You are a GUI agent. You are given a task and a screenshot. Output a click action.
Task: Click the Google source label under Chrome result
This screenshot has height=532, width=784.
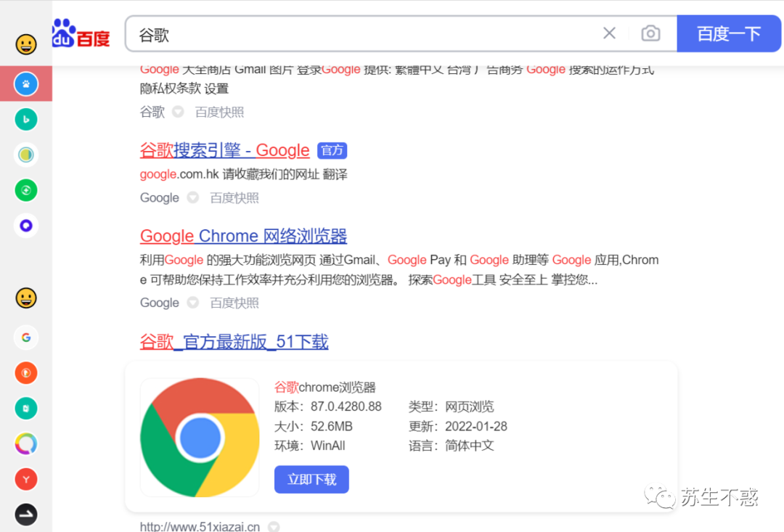point(160,303)
